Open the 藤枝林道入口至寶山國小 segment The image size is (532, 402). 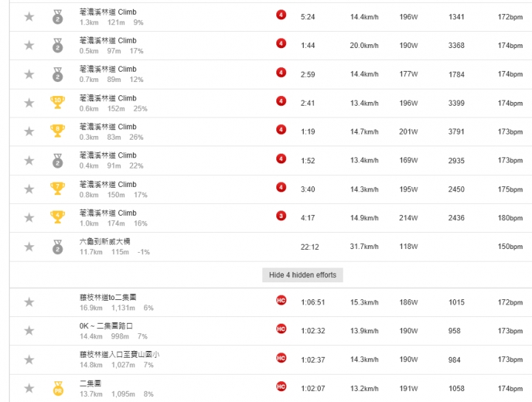[x=120, y=355]
